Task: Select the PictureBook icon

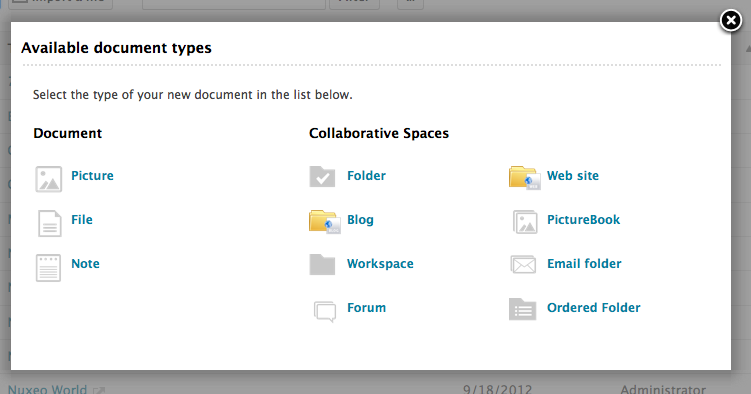Action: click(x=525, y=222)
